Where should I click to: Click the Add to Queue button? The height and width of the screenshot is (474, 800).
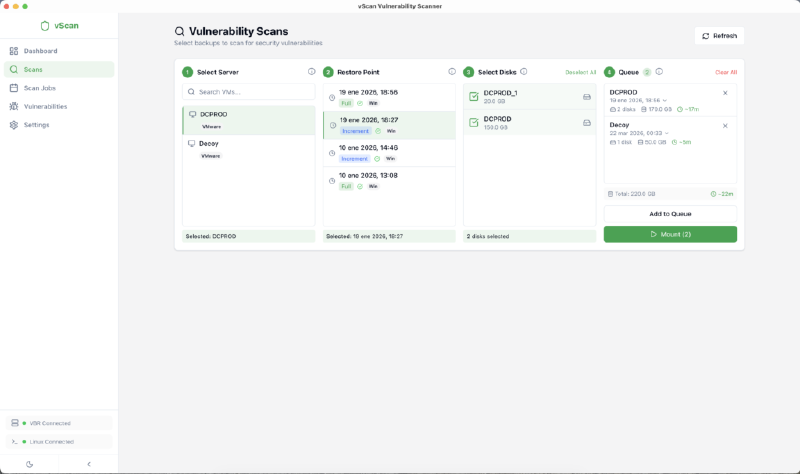pyautogui.click(x=670, y=214)
